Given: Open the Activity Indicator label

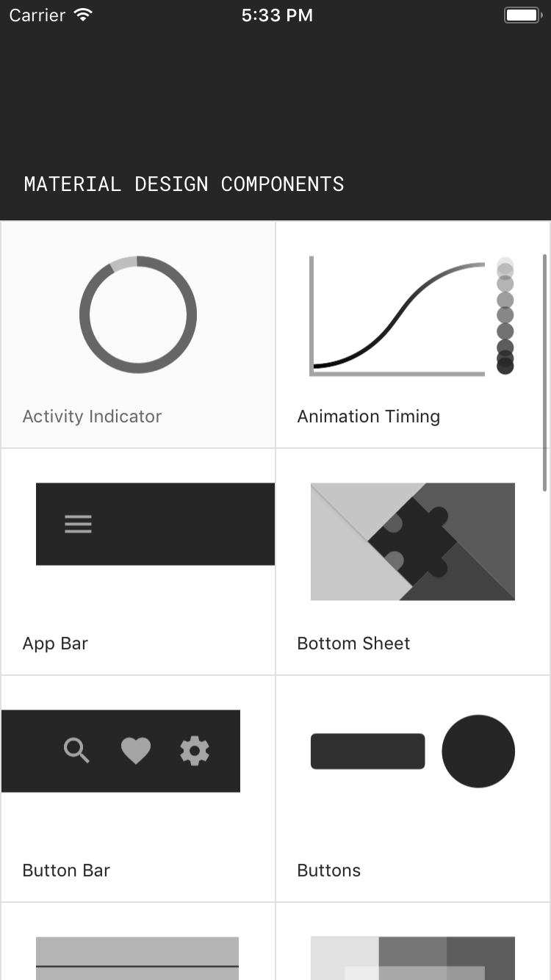Looking at the screenshot, I should tap(92, 417).
